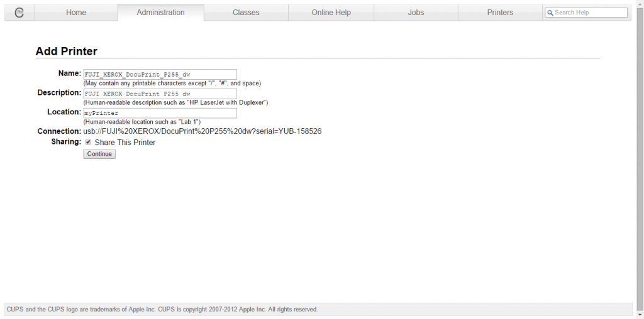Go to the Classes tab
Screen dimensions: 644x319
pyautogui.click(x=246, y=13)
